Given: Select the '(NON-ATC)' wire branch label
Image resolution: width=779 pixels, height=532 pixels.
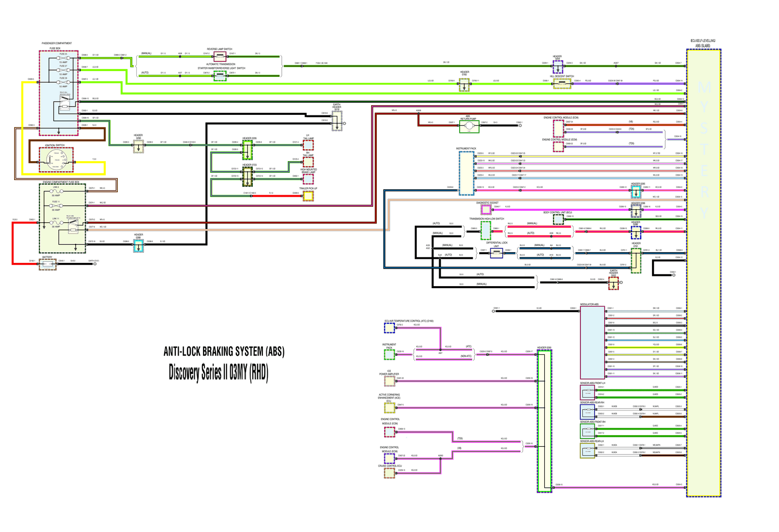Looking at the screenshot, I should coord(466,356).
